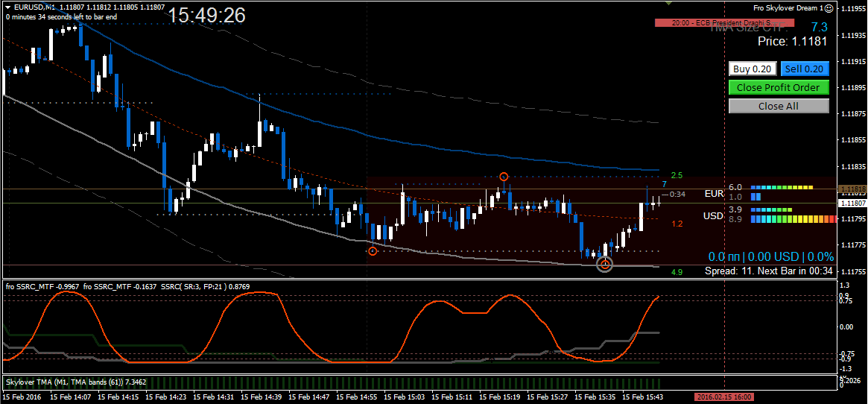Click the '0:34' countdown beside the last candle

click(x=677, y=194)
